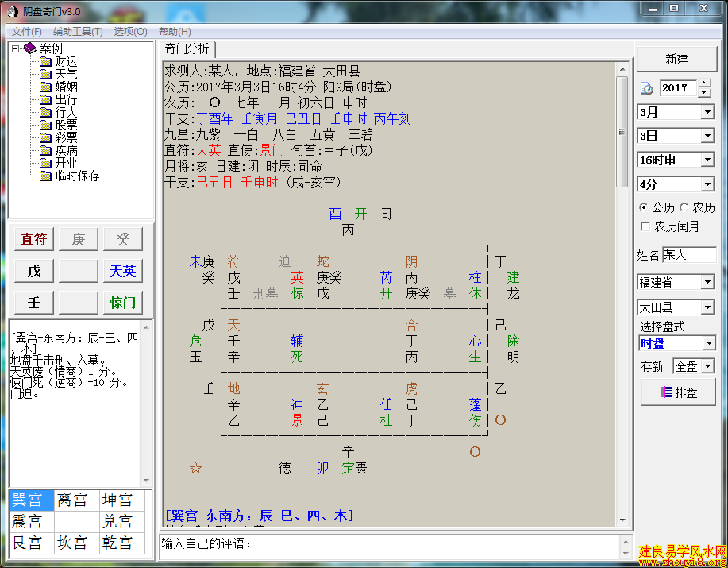
Task: Click the calendar icon beside the year
Action: tap(647, 88)
